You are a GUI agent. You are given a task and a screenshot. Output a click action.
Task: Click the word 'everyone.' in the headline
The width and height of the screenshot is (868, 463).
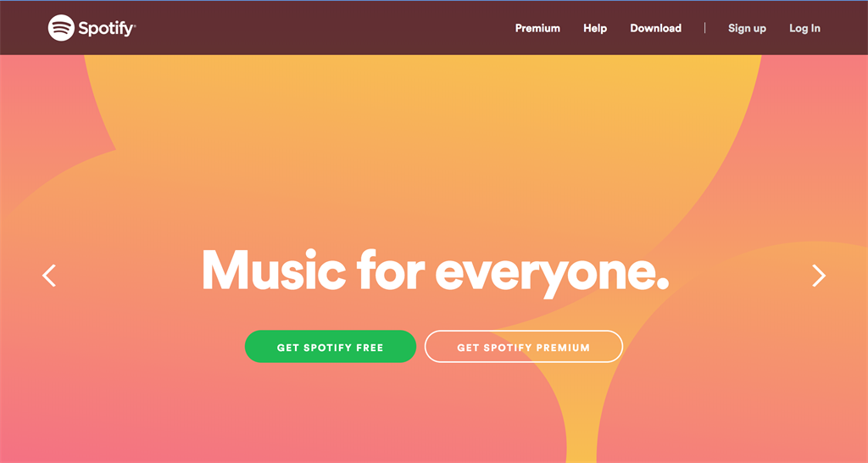point(552,274)
